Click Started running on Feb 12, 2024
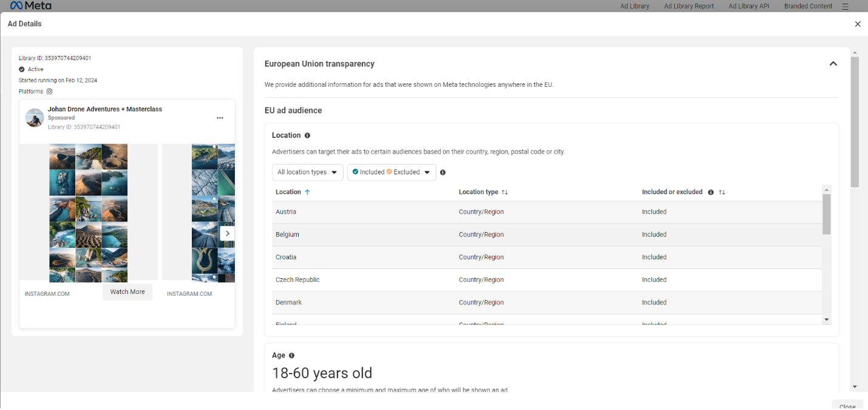868x410 pixels. click(x=58, y=80)
